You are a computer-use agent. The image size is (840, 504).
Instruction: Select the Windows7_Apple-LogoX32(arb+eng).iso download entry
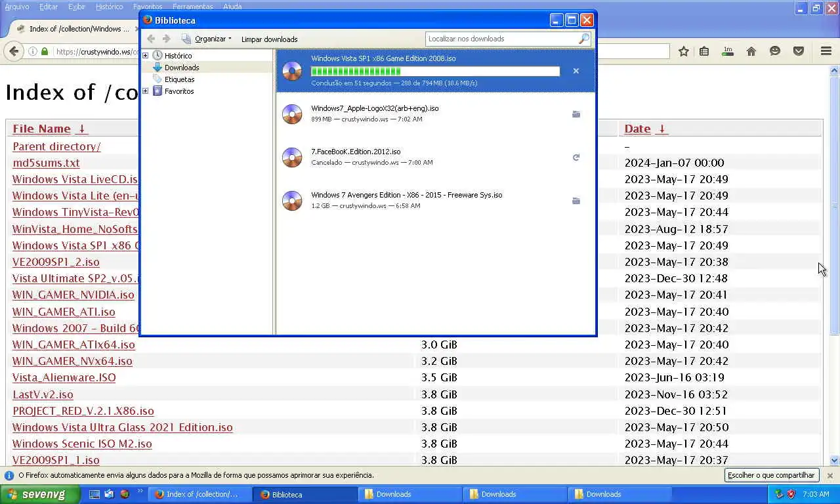click(436, 114)
